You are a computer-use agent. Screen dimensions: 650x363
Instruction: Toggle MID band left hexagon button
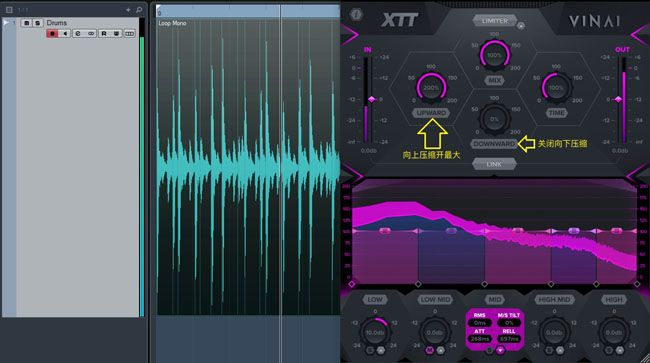point(489,351)
